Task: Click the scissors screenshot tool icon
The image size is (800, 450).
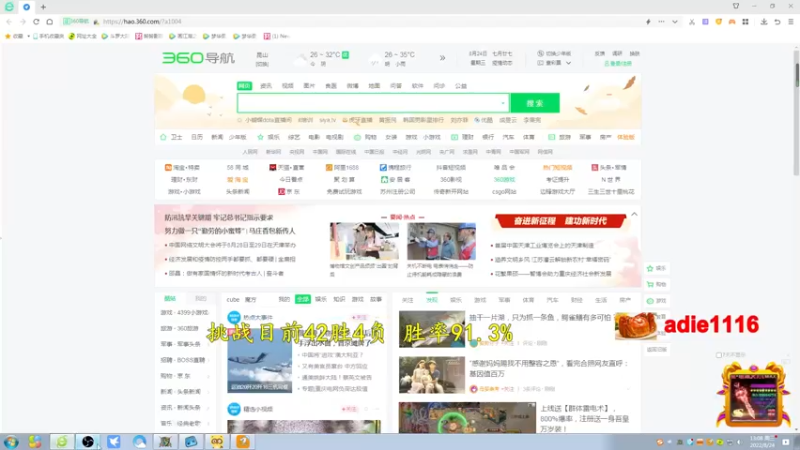Action: (691, 22)
